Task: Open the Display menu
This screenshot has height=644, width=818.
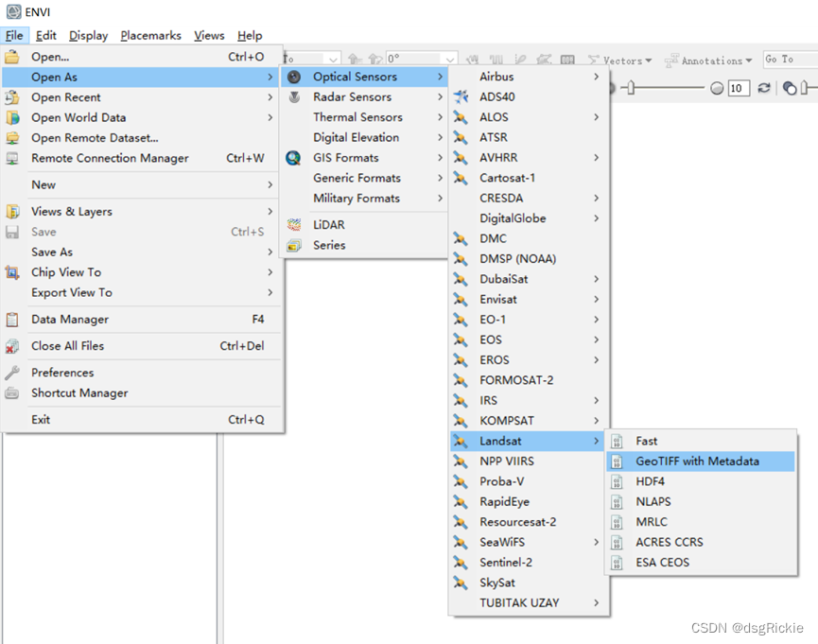Action: pos(88,36)
